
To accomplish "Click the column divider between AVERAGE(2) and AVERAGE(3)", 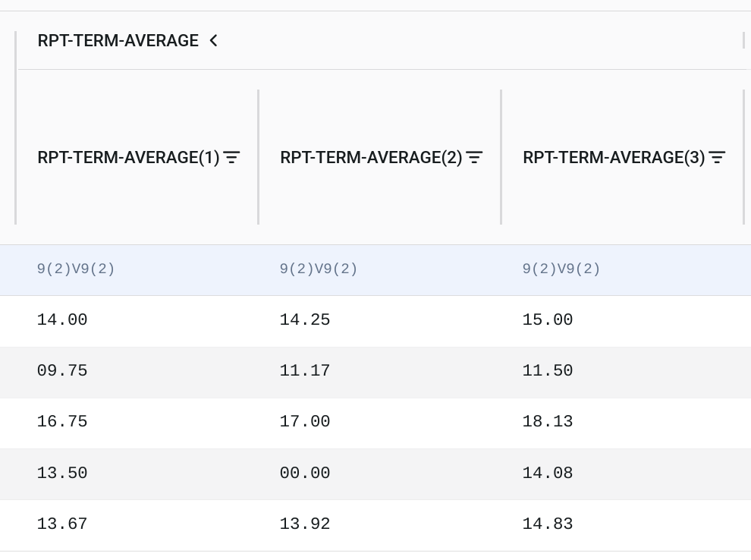I will 501,157.
